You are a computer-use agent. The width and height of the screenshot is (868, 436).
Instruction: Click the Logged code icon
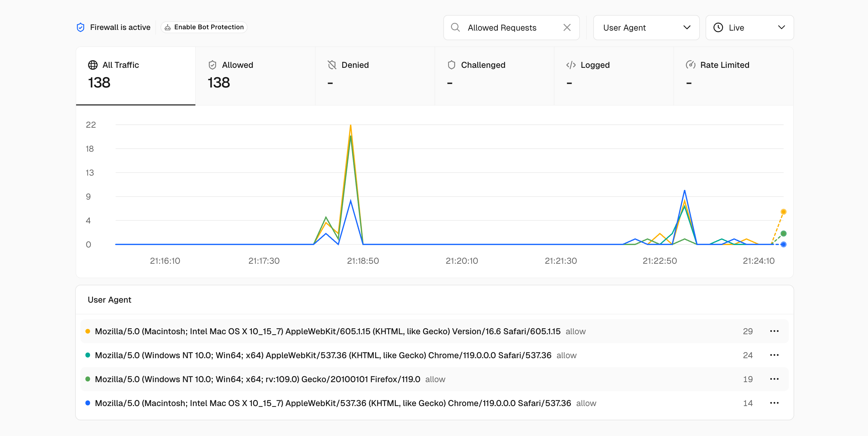coord(571,65)
